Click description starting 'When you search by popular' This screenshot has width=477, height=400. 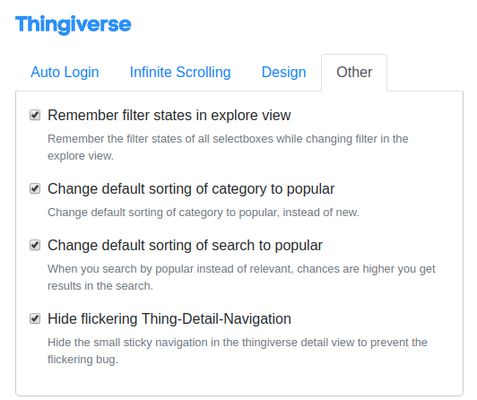click(241, 277)
